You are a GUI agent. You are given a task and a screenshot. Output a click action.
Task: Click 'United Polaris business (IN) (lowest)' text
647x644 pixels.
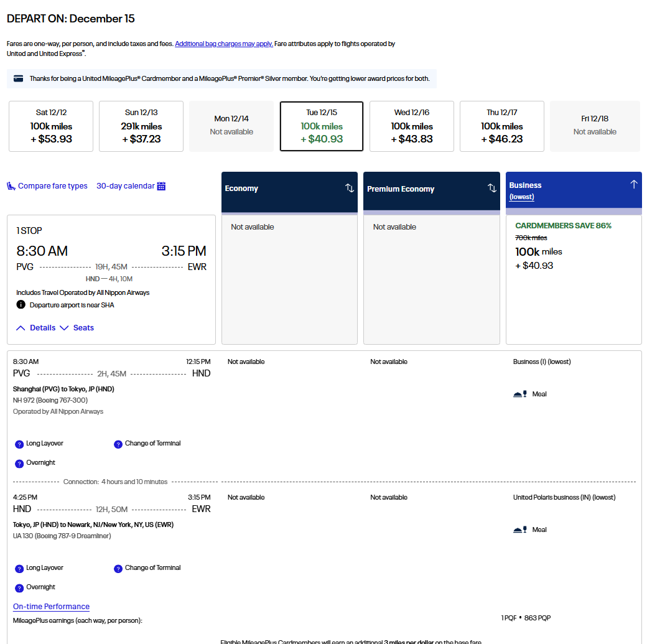coord(564,497)
